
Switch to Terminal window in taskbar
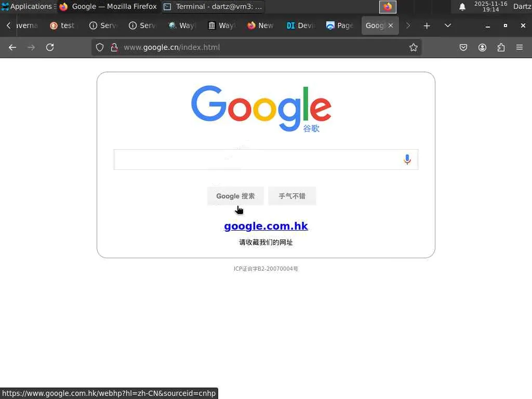point(213,6)
